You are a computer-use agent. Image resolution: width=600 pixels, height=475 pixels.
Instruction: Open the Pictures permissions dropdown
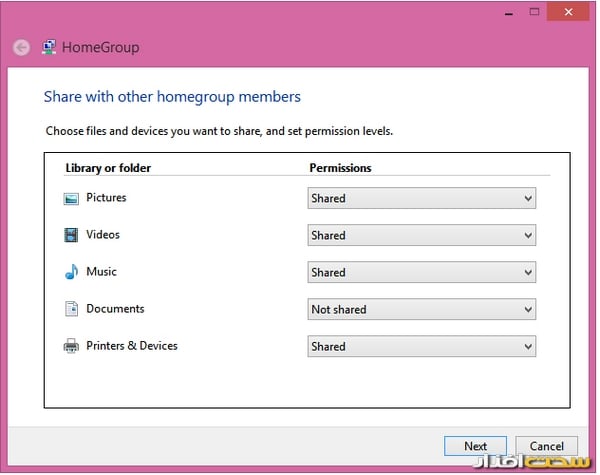[421, 199]
